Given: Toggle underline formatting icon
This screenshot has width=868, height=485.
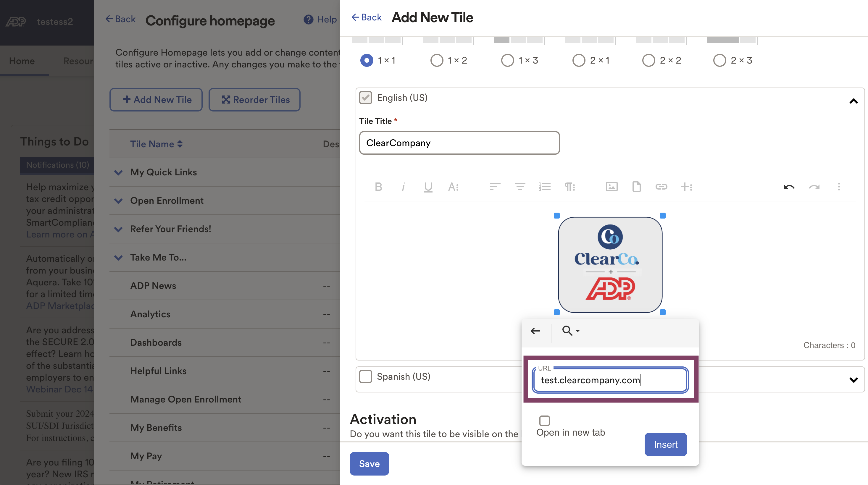Looking at the screenshot, I should pyautogui.click(x=428, y=187).
